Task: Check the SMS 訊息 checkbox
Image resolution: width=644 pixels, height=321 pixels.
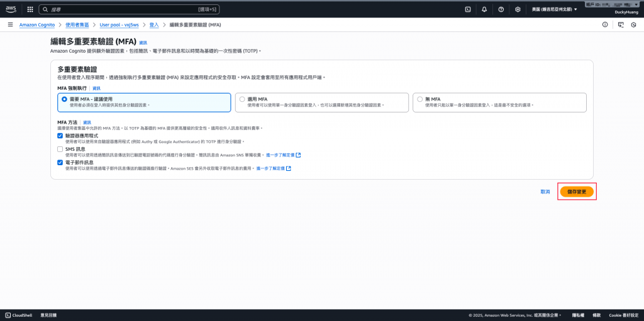Action: point(60,149)
